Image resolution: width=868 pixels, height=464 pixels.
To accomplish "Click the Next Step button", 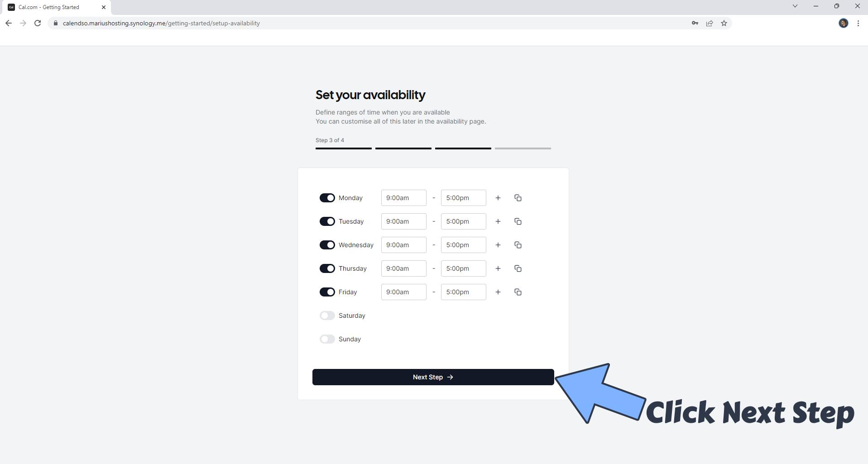I will [432, 377].
